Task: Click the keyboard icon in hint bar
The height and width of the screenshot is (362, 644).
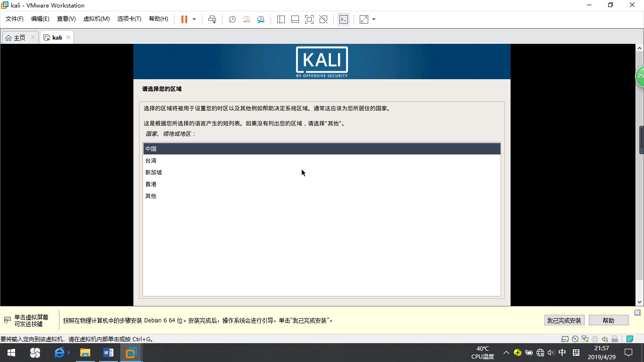Action: coord(7,320)
